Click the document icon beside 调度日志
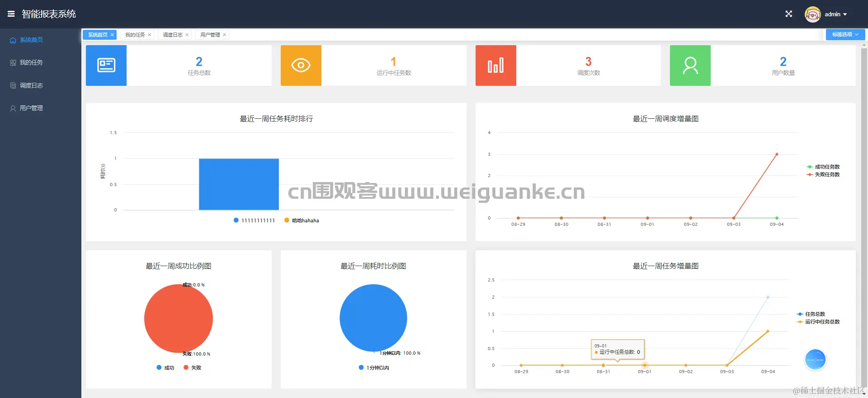Image resolution: width=868 pixels, height=398 pixels. [x=13, y=85]
